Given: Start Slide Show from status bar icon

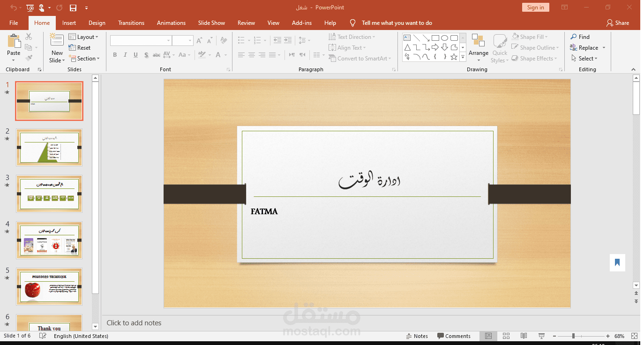Looking at the screenshot, I should tap(542, 336).
